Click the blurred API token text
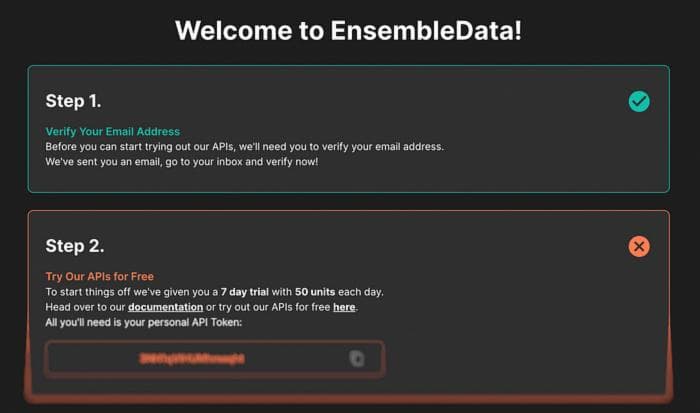This screenshot has width=700, height=413. pyautogui.click(x=192, y=359)
